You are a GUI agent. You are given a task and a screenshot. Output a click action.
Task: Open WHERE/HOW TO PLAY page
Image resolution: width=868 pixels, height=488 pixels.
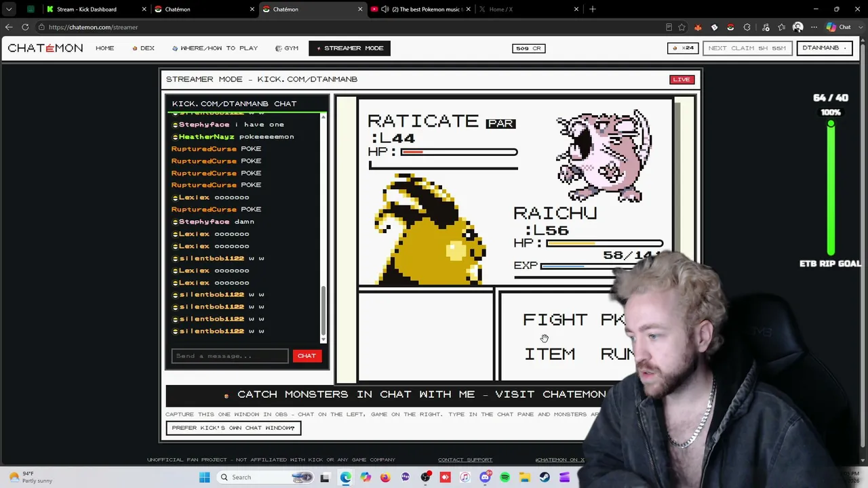point(215,48)
